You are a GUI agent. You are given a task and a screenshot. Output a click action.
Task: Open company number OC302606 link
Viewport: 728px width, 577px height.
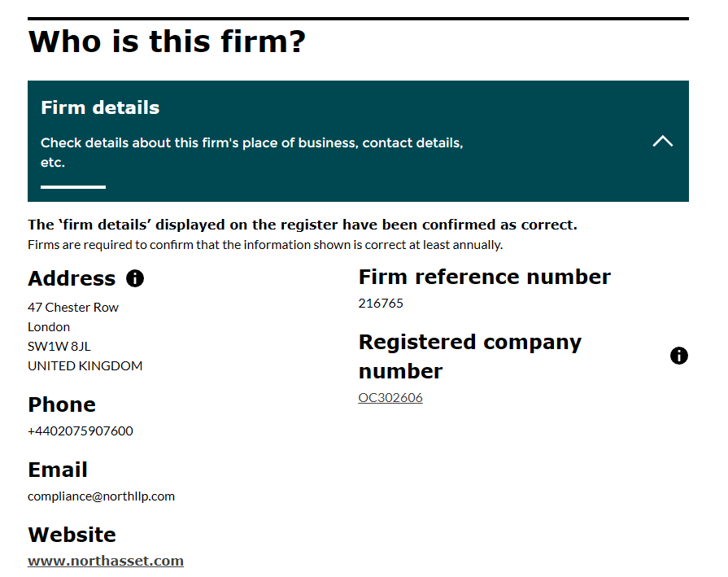[x=390, y=398]
